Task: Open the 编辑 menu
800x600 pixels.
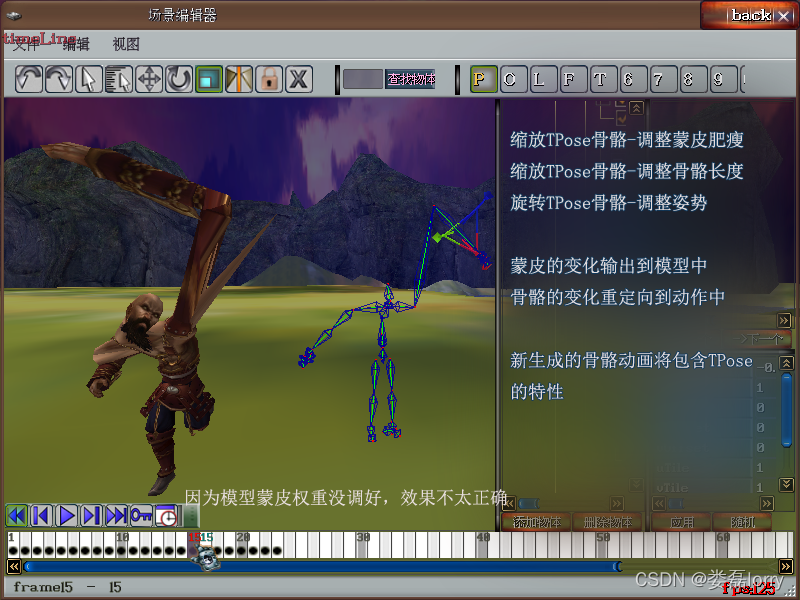Action: (x=76, y=44)
